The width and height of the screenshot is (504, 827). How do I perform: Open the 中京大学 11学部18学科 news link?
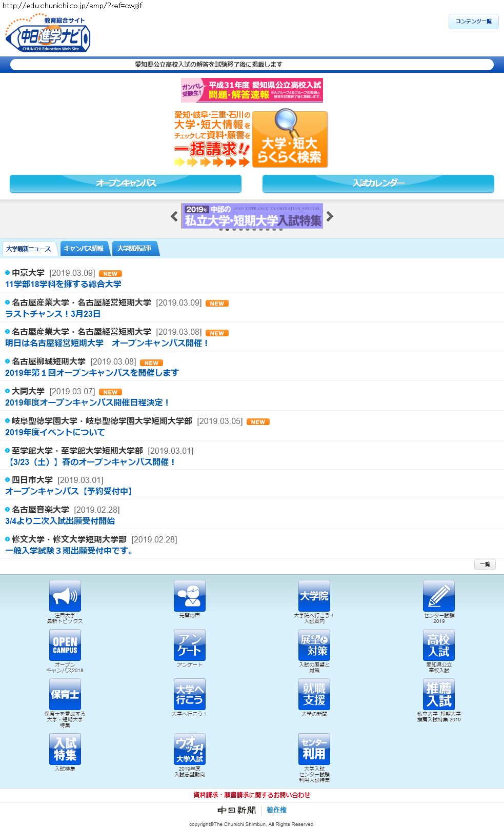point(63,284)
